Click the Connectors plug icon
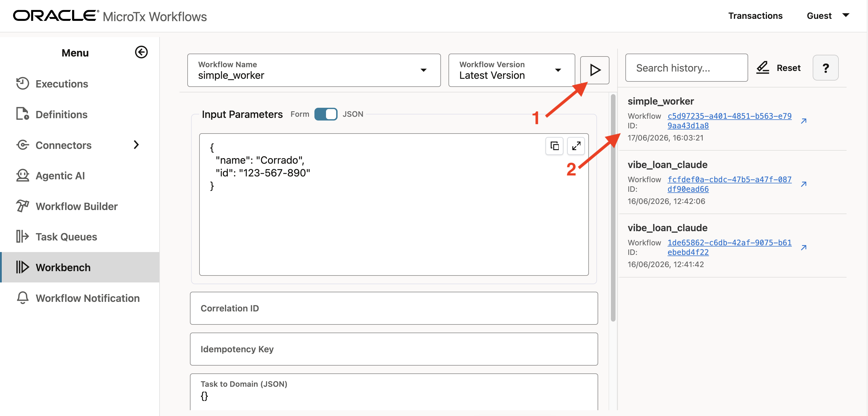This screenshot has width=868, height=416. (x=23, y=145)
